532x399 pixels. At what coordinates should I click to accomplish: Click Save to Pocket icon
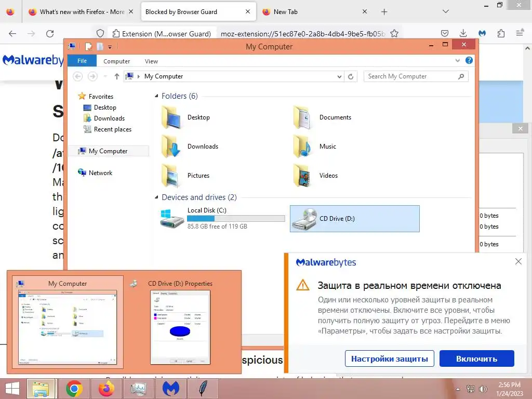(445, 33)
